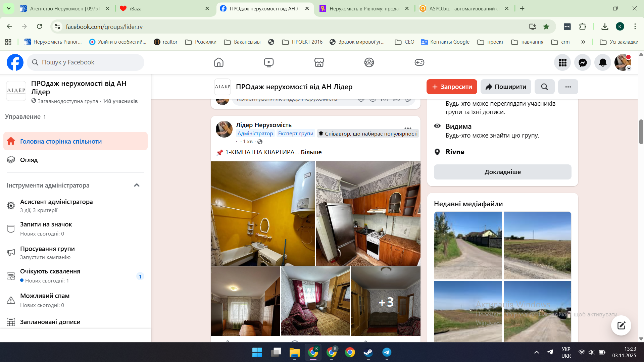Open the new post compose icon
Screen dimensions: 644x362
621,325
